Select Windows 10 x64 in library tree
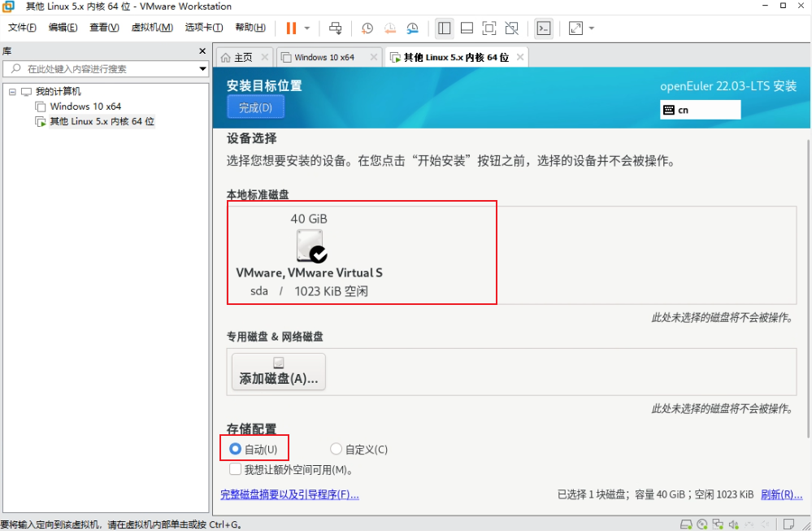This screenshot has width=812, height=531. click(85, 107)
